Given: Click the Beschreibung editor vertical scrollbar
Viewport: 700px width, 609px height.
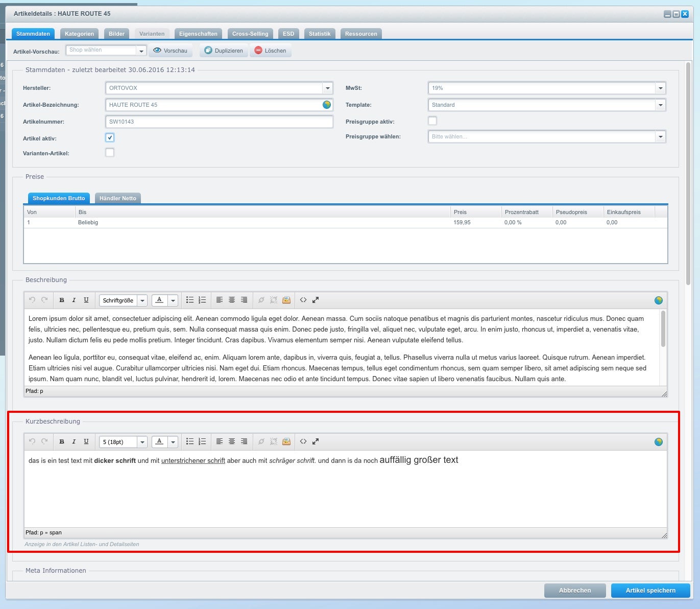Looking at the screenshot, I should 663,329.
